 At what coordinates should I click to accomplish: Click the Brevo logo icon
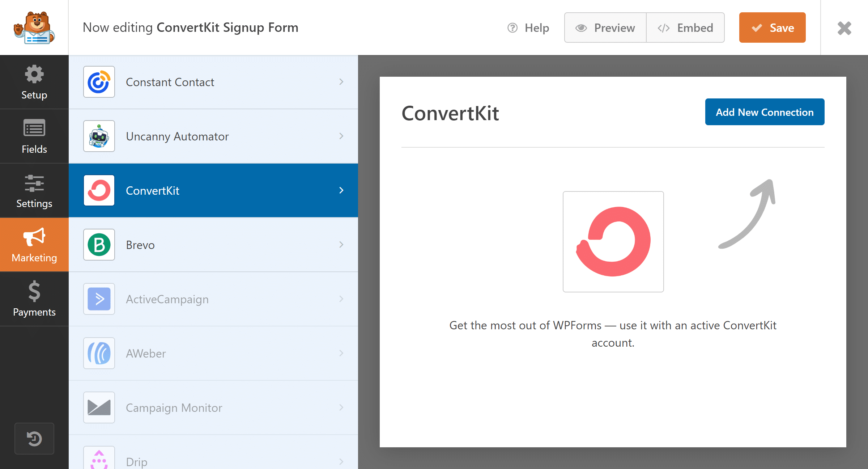pyautogui.click(x=99, y=245)
